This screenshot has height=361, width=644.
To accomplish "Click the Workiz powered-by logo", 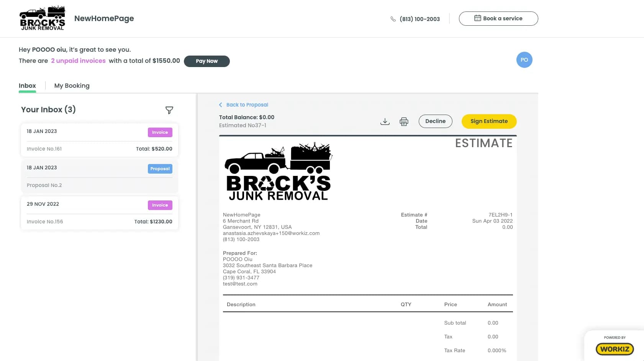I will point(615,349).
